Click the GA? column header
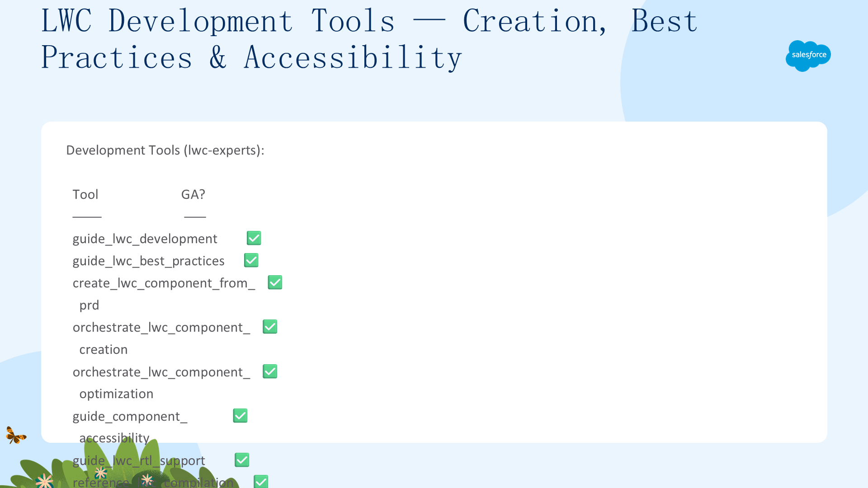The height and width of the screenshot is (488, 868). coord(193,194)
